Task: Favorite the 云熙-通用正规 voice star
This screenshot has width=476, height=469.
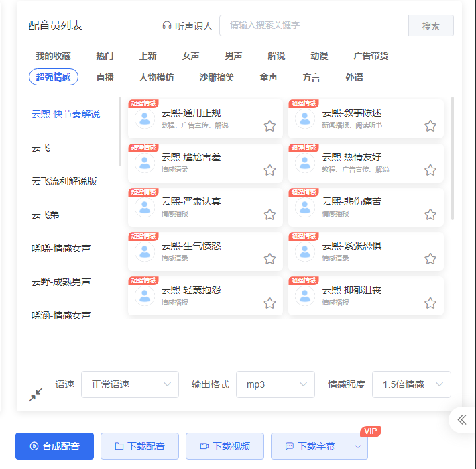Action: click(270, 125)
